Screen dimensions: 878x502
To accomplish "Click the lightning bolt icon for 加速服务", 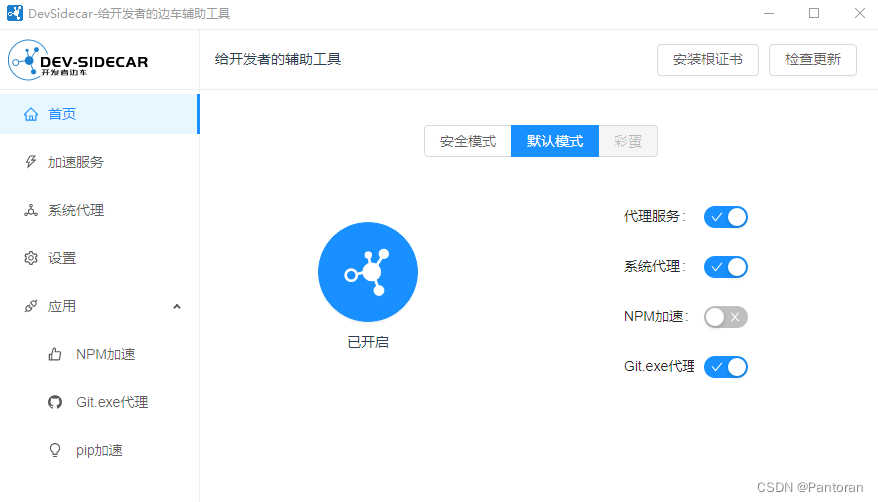I will (x=31, y=162).
